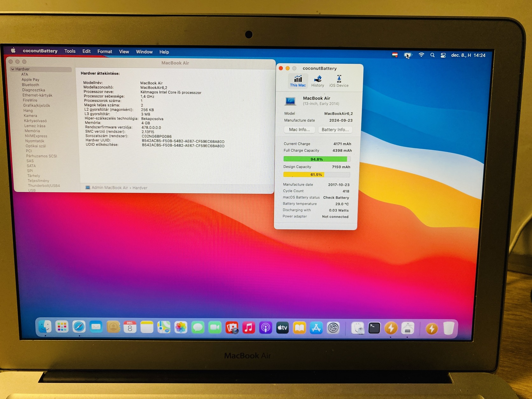
Task: Launch Terminal from the dock
Action: pyautogui.click(x=374, y=328)
